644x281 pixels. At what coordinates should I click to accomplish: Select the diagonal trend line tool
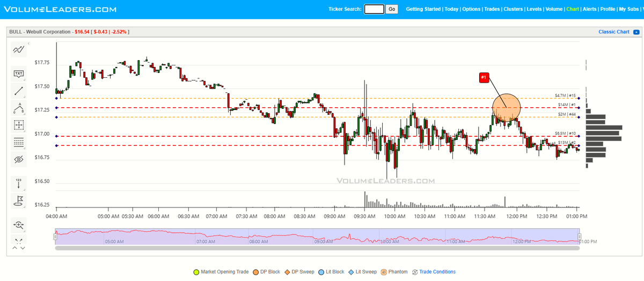click(19, 91)
